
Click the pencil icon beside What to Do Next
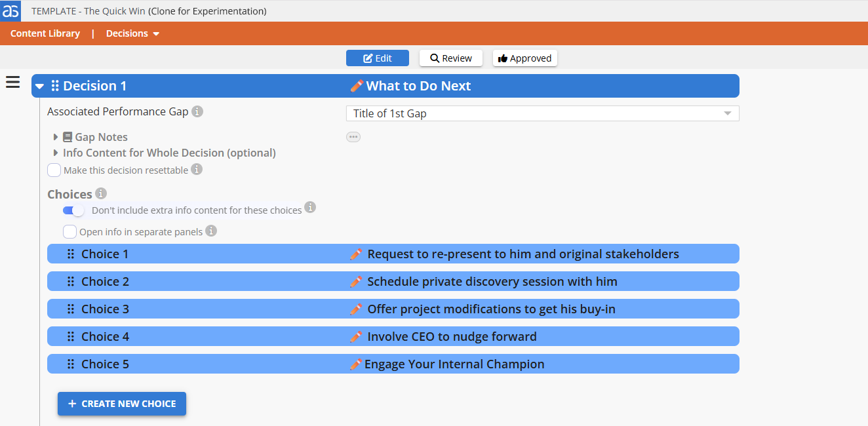(x=357, y=86)
